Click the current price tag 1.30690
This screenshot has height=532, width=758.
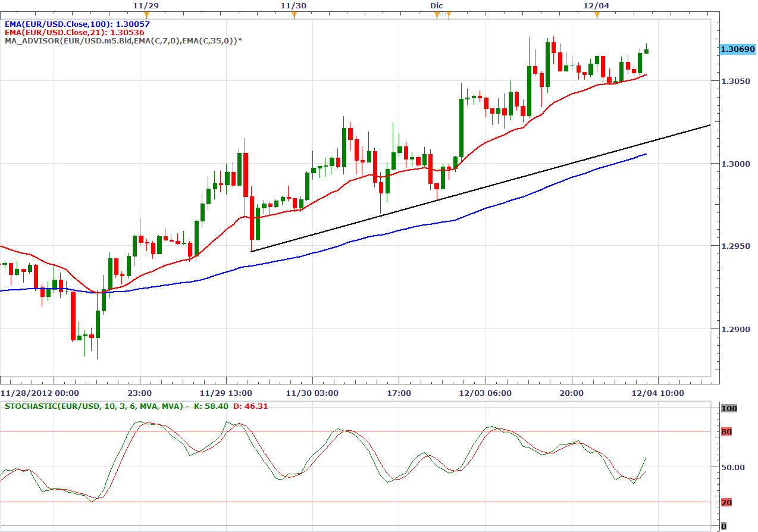tap(737, 49)
